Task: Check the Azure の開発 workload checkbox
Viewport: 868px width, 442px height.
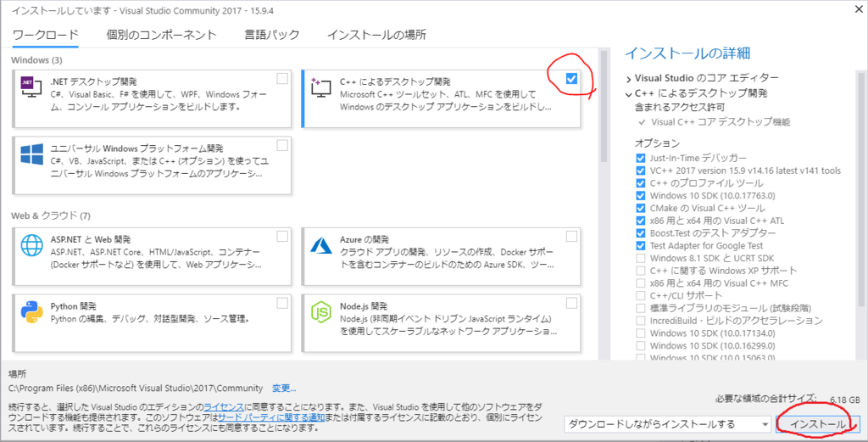Action: coord(572,237)
